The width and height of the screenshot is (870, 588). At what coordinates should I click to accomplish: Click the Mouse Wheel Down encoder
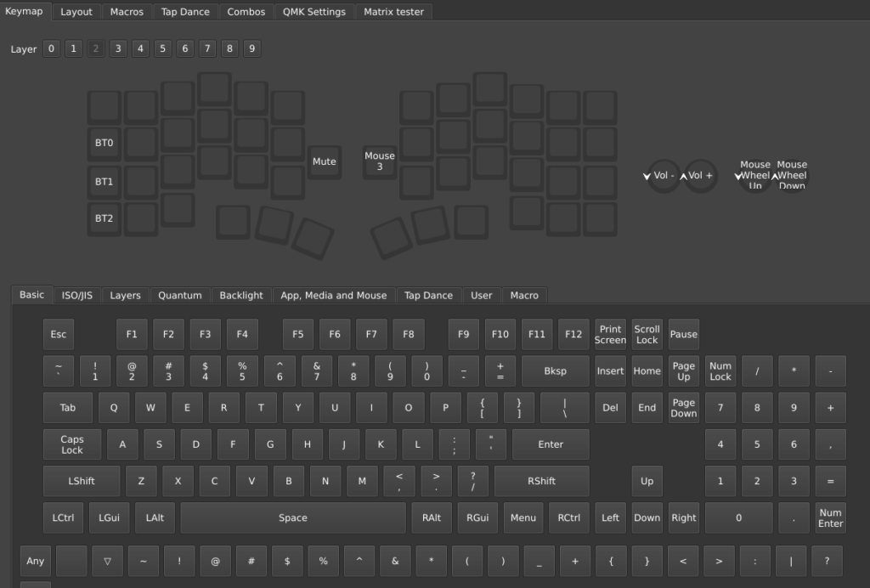[x=792, y=176]
